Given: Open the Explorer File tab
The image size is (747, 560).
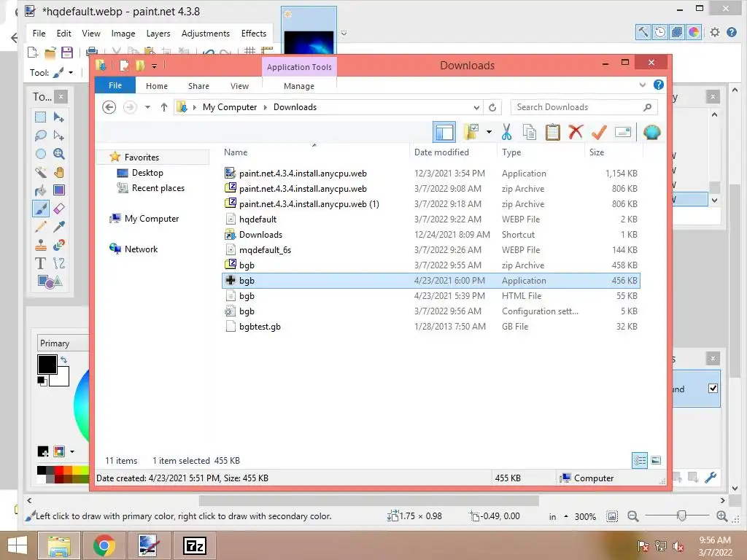Looking at the screenshot, I should (115, 85).
